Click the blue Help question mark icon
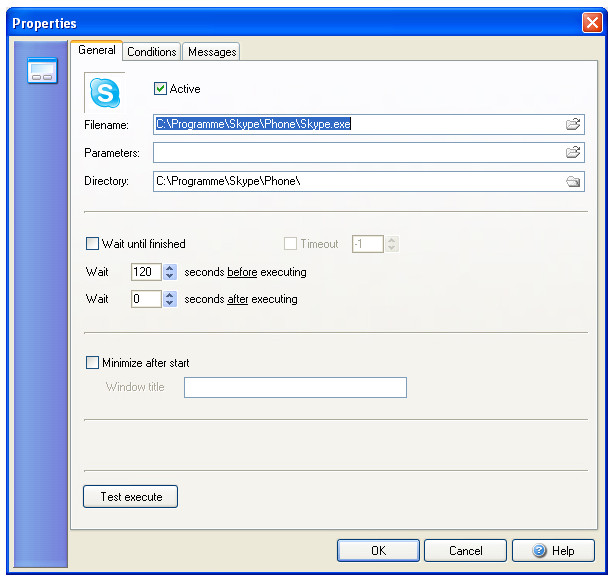Screen dimensions: 613x581 pyautogui.click(x=539, y=551)
